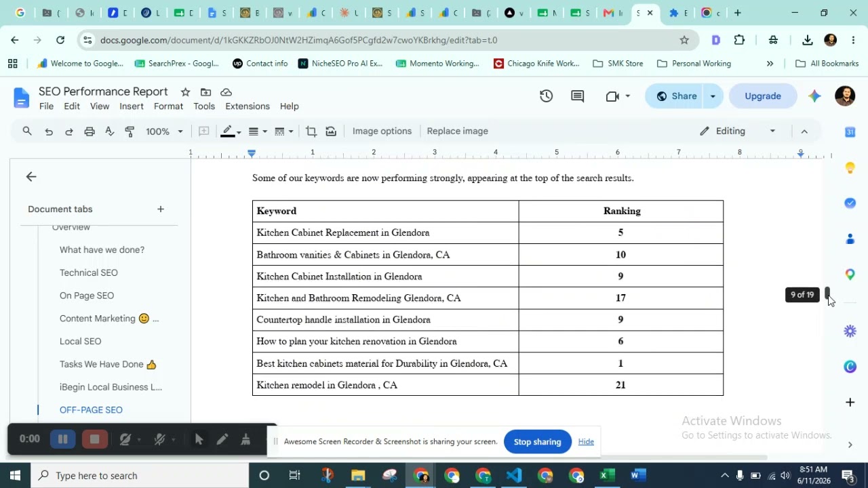Collapse the document tabs panel back arrow

tap(31, 177)
